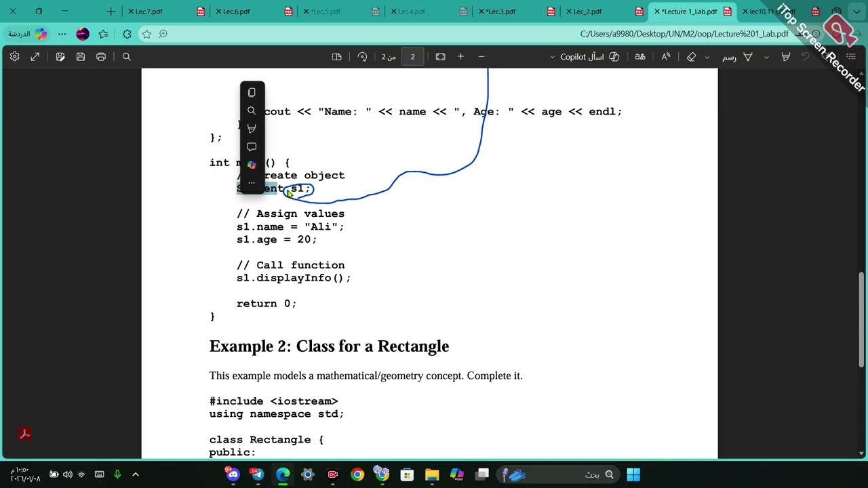Switch to Lec.7.pdf tab

(167, 12)
